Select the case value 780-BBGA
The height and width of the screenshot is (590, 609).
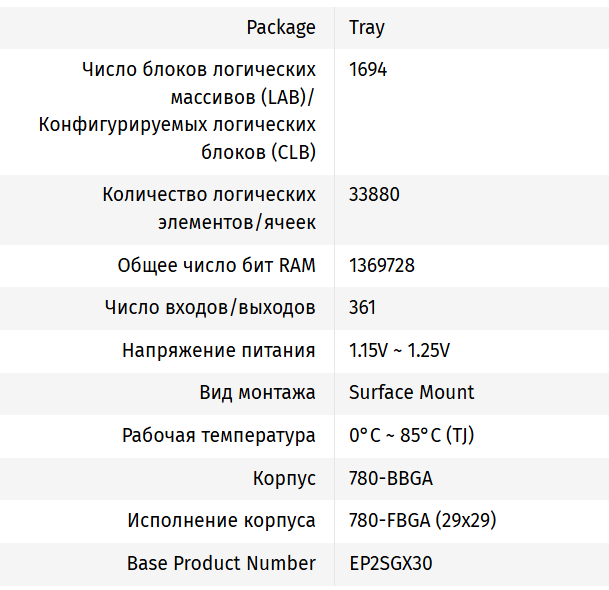pyautogui.click(x=391, y=478)
